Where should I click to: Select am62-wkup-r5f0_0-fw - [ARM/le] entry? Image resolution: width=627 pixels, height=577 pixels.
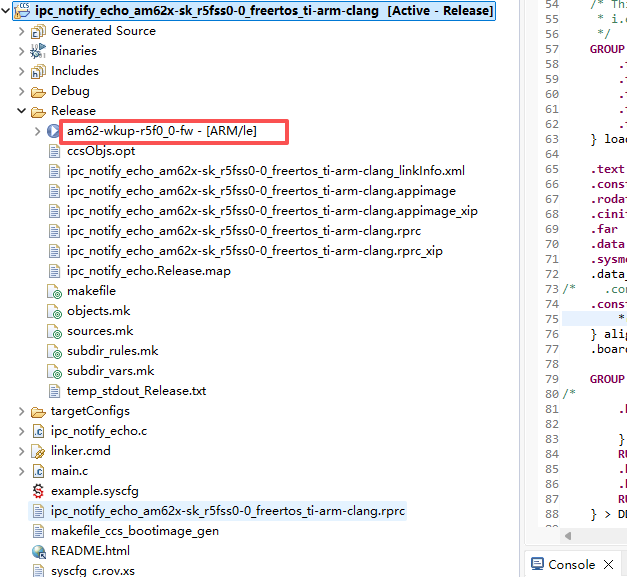[x=162, y=131]
